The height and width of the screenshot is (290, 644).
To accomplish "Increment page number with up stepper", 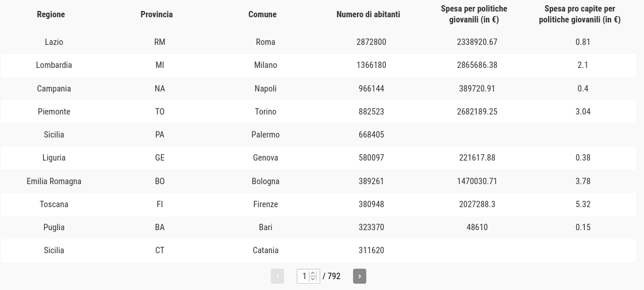I will pos(313,273).
